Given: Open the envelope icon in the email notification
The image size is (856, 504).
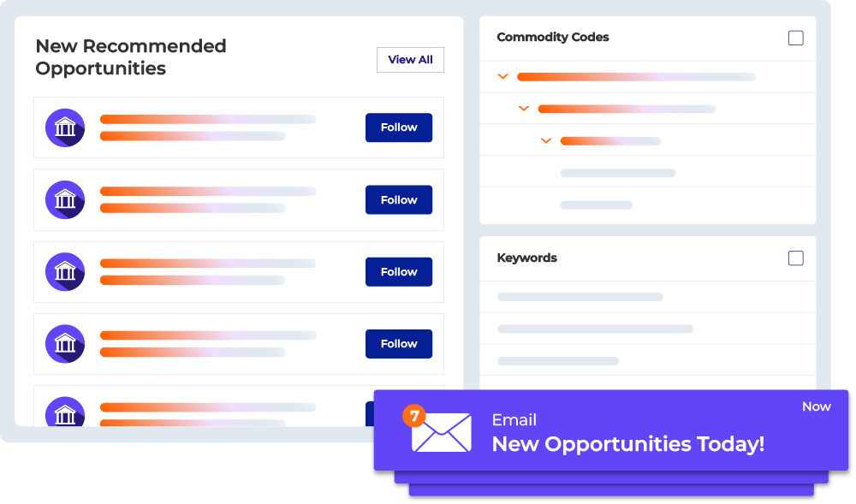Looking at the screenshot, I should (441, 432).
